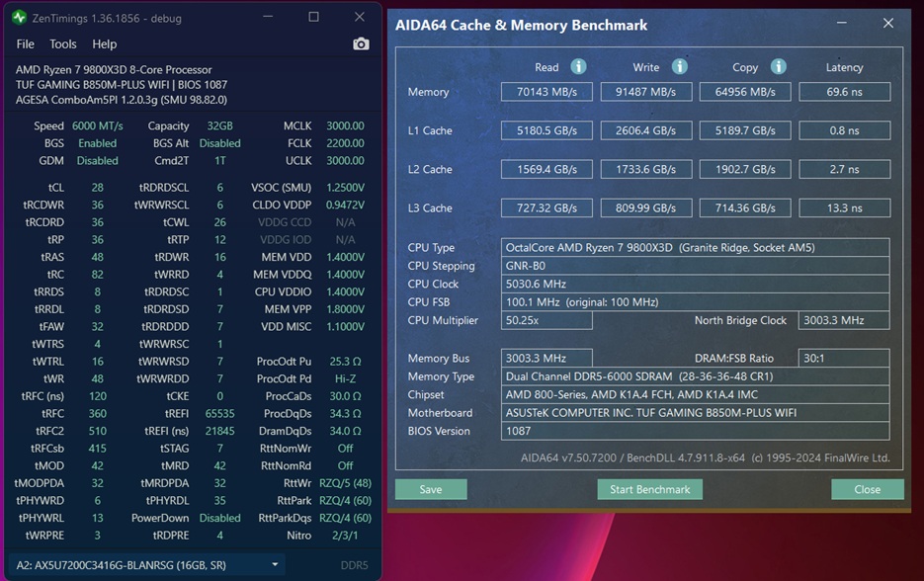The height and width of the screenshot is (581, 924).
Task: Click the tCL value 28
Action: (97, 188)
